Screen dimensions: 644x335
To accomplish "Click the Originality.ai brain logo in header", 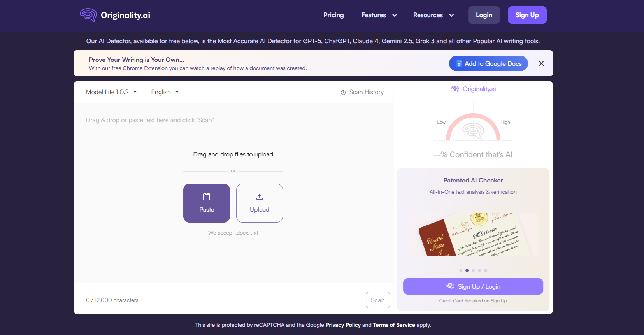I will point(88,15).
